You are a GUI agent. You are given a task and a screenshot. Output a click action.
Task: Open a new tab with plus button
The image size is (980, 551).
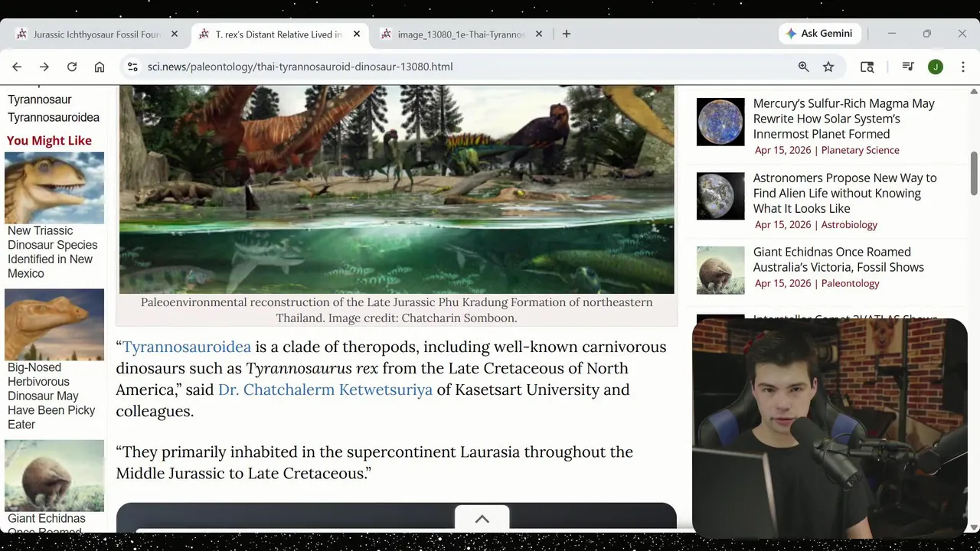[x=567, y=34]
